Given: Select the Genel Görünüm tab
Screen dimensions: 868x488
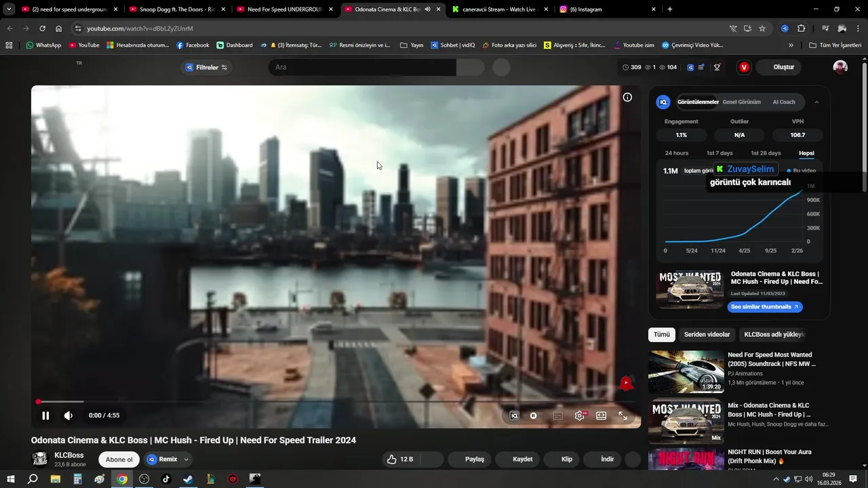Looking at the screenshot, I should point(741,102).
